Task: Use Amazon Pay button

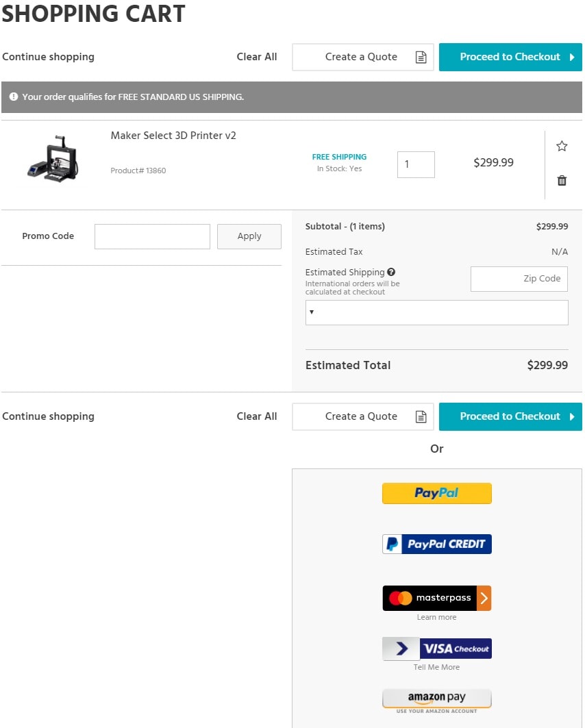Action: point(436,701)
